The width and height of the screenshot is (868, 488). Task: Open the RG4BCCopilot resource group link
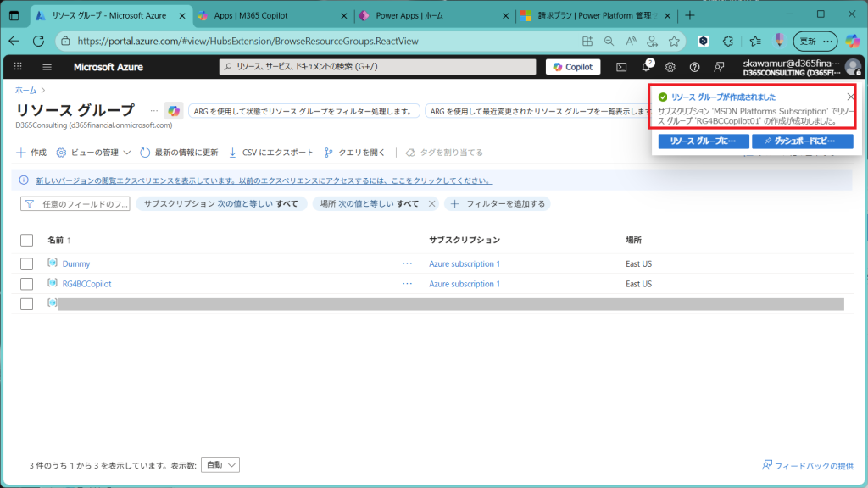[86, 284]
